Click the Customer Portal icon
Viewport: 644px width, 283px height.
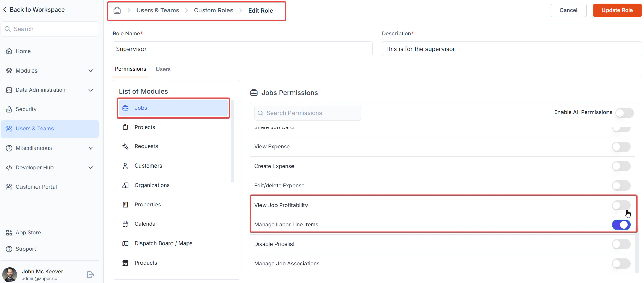tap(9, 187)
